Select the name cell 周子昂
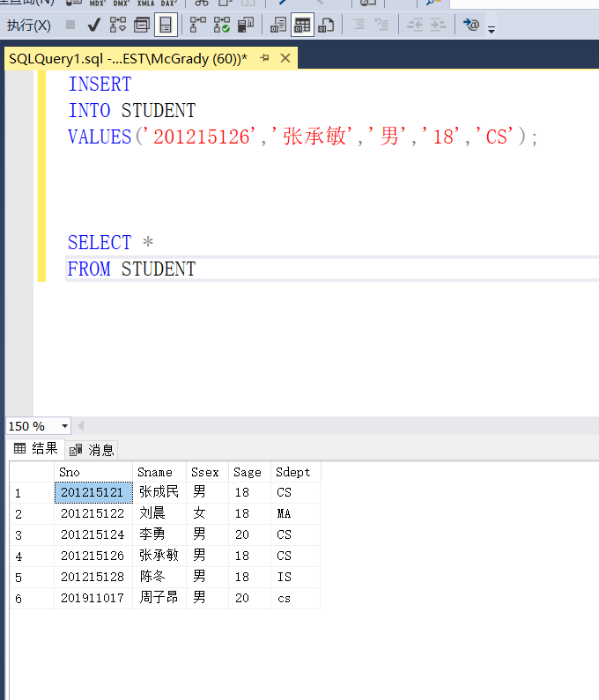The height and width of the screenshot is (700, 599). 159,598
